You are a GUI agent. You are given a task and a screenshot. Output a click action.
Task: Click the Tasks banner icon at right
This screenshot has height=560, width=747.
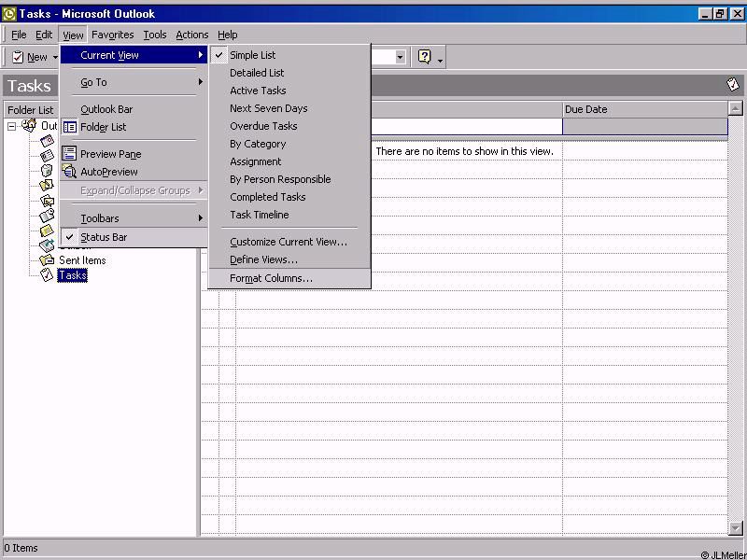point(733,85)
